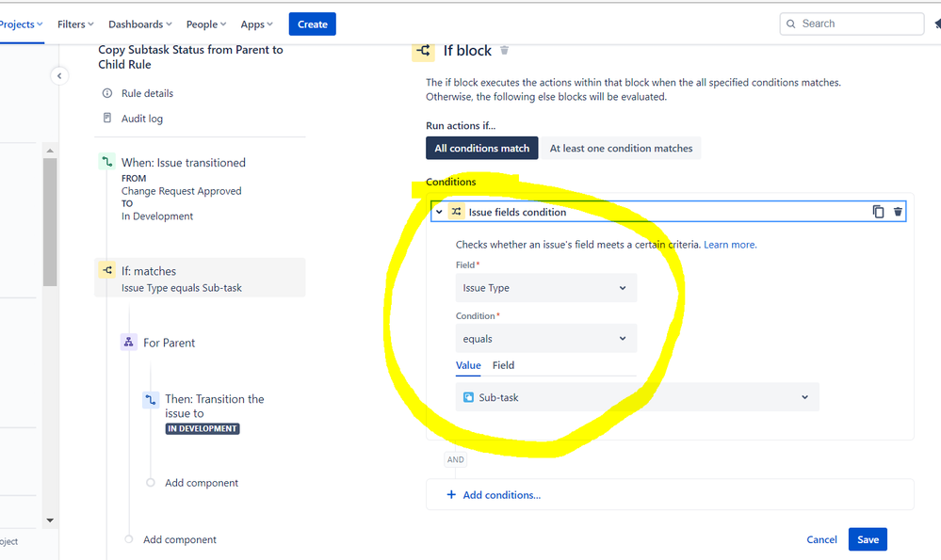Viewport: 941px width, 560px height.
Task: Open the Dashboards menu
Action: pos(139,24)
